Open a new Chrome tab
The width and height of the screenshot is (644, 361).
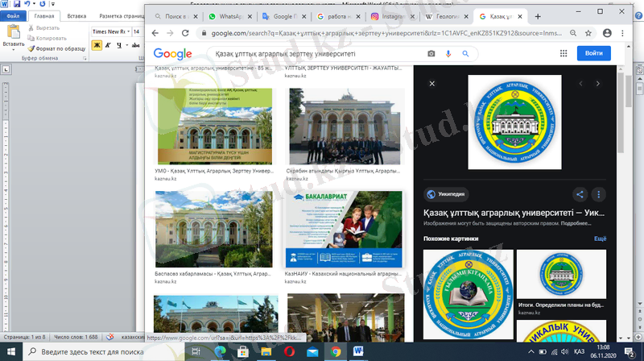coord(538,16)
